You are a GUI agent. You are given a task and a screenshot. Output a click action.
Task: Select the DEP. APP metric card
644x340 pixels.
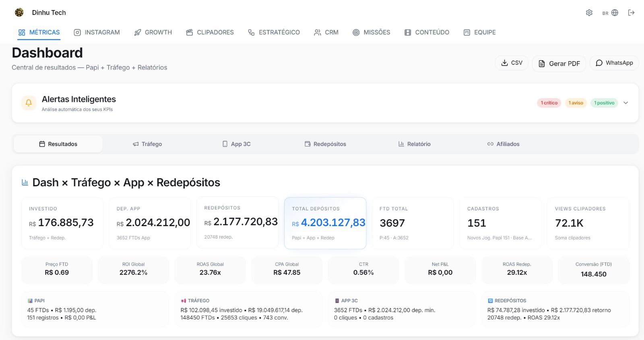[x=150, y=223]
